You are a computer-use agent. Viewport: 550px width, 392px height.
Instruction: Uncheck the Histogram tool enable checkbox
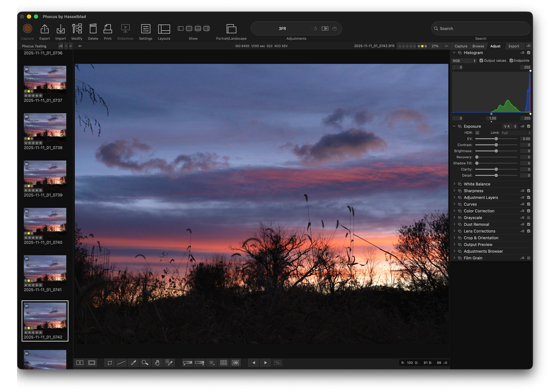529,53
